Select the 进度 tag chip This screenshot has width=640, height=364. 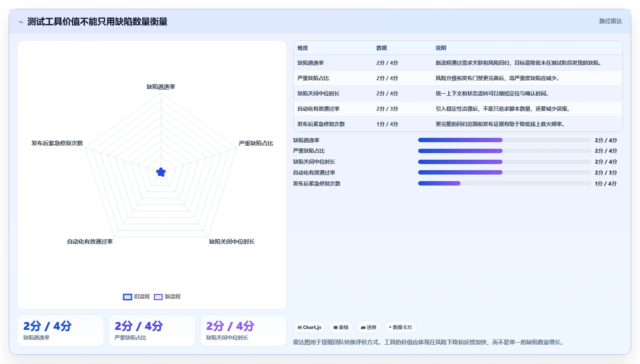[369, 327]
